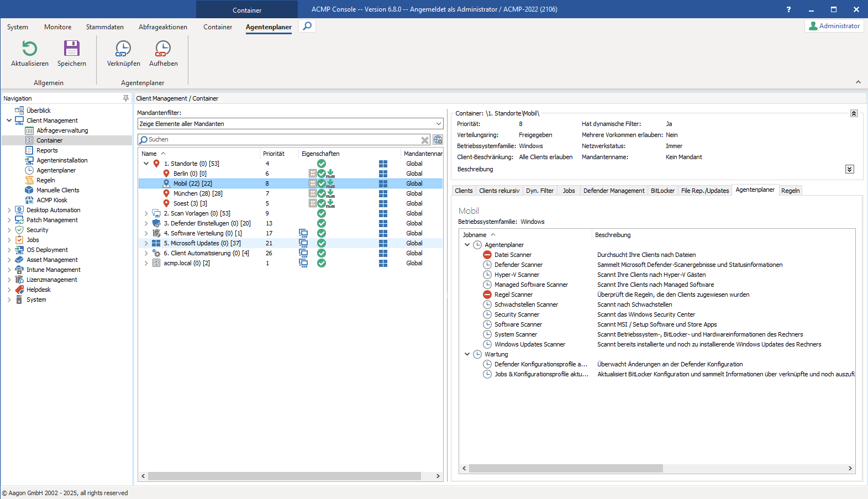
Task: Collapse the 1. Standorte tree node
Action: pos(146,164)
